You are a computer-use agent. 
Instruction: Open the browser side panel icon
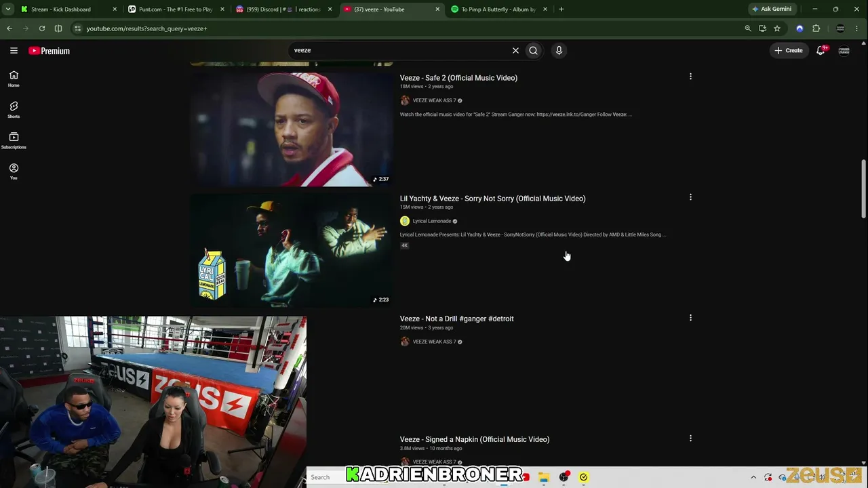click(58, 28)
